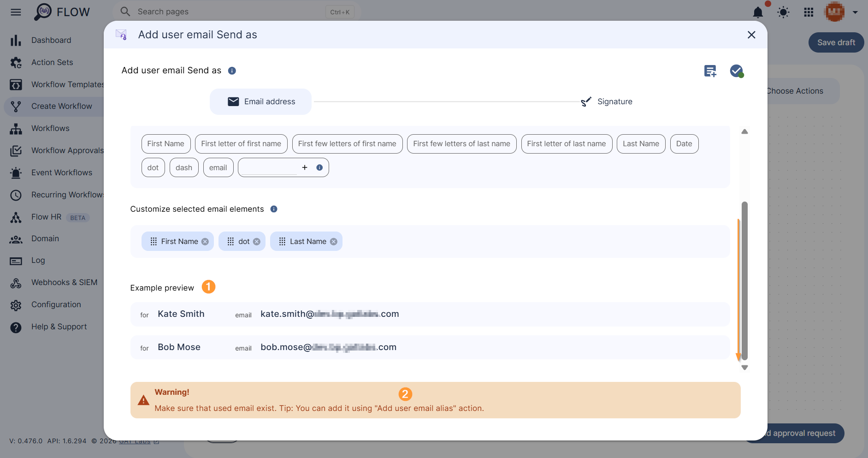
Task: Grab drag handle of dot chip
Action: [x=231, y=242]
